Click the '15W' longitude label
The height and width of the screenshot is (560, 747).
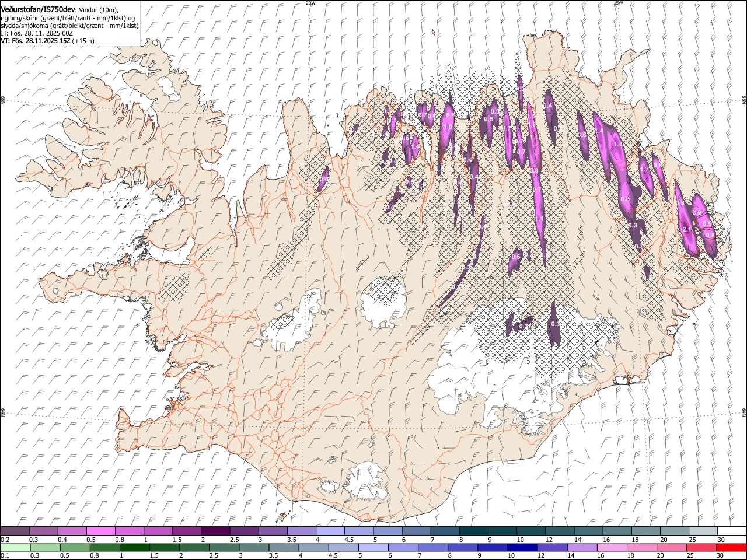coord(618,3)
